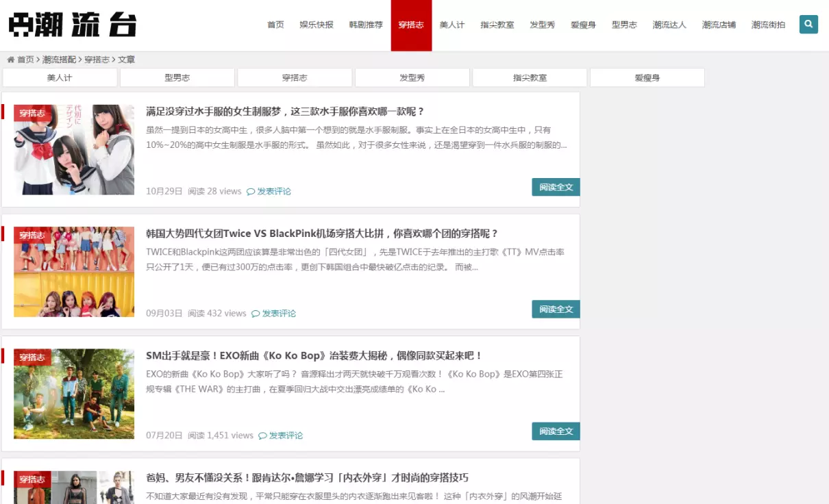
Task: Click the 丹潮流台 site logo
Action: (x=72, y=25)
